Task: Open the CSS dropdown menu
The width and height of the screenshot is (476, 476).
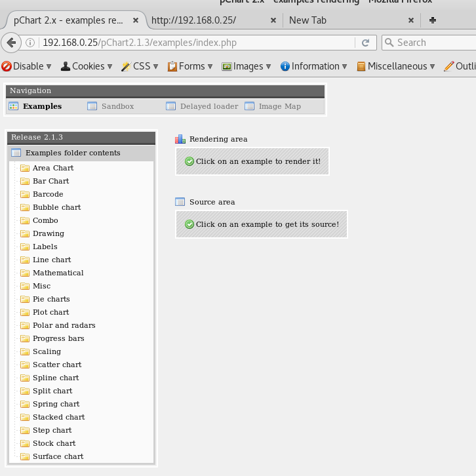Action: tap(140, 66)
